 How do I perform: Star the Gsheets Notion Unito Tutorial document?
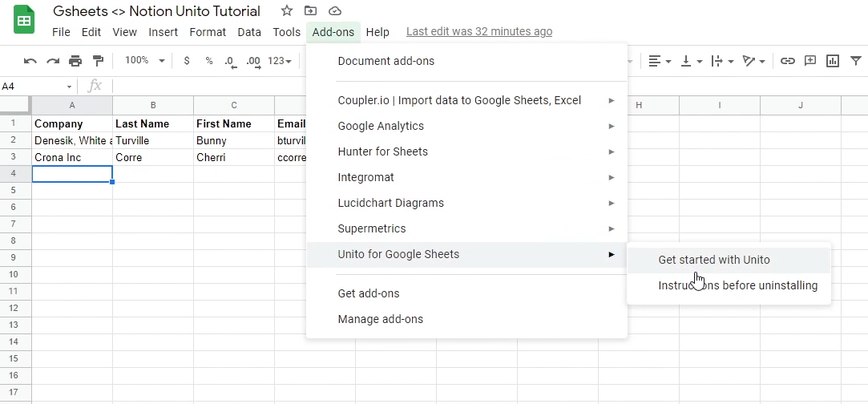tap(287, 10)
